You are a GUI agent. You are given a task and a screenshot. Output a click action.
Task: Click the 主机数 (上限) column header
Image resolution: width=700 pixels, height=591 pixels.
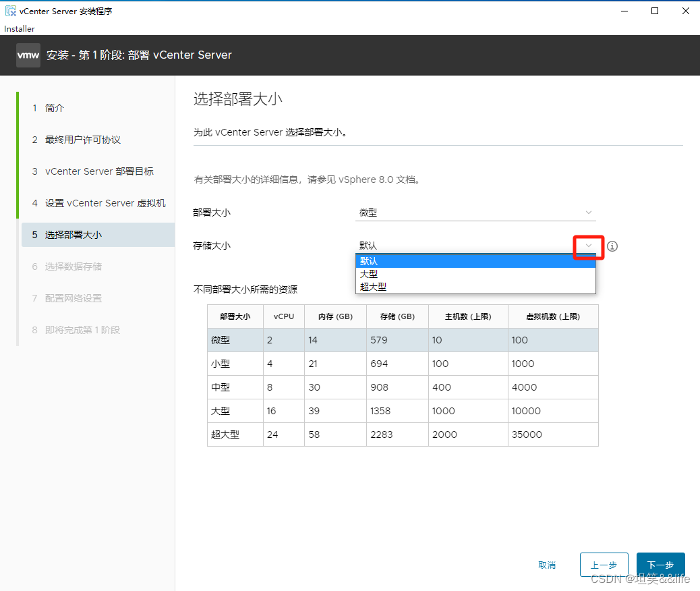(x=468, y=316)
